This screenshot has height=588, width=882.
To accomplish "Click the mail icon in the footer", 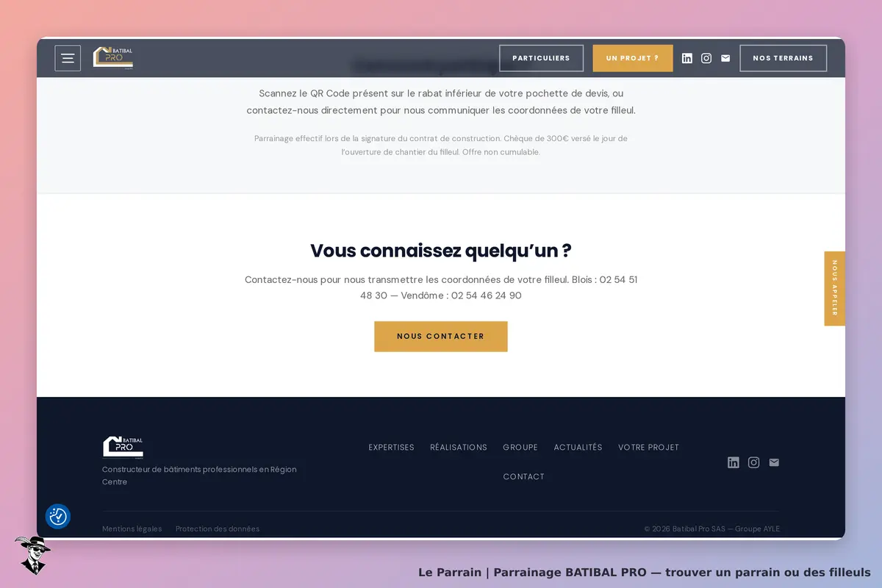I will (774, 462).
